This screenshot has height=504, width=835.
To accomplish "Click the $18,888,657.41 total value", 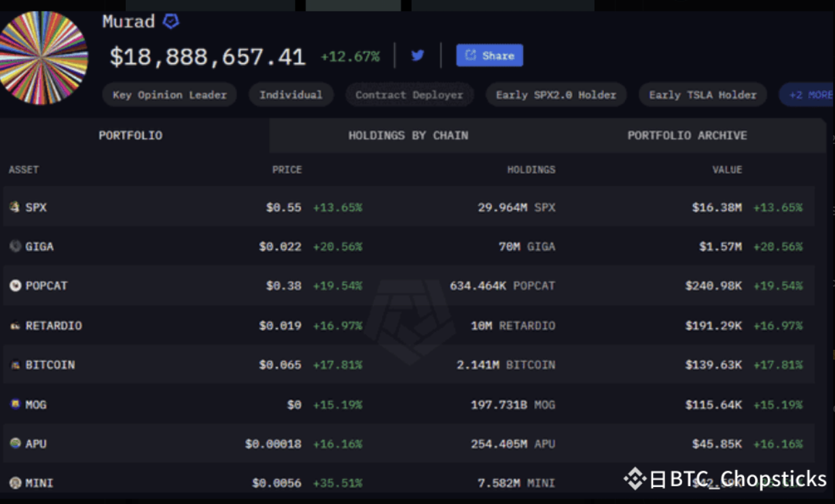I will tap(208, 57).
